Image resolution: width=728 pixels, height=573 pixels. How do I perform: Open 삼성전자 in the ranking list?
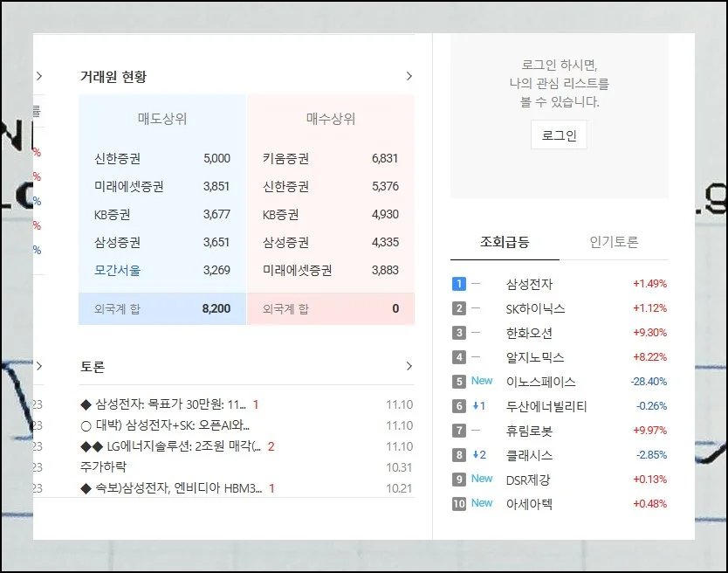[529, 284]
